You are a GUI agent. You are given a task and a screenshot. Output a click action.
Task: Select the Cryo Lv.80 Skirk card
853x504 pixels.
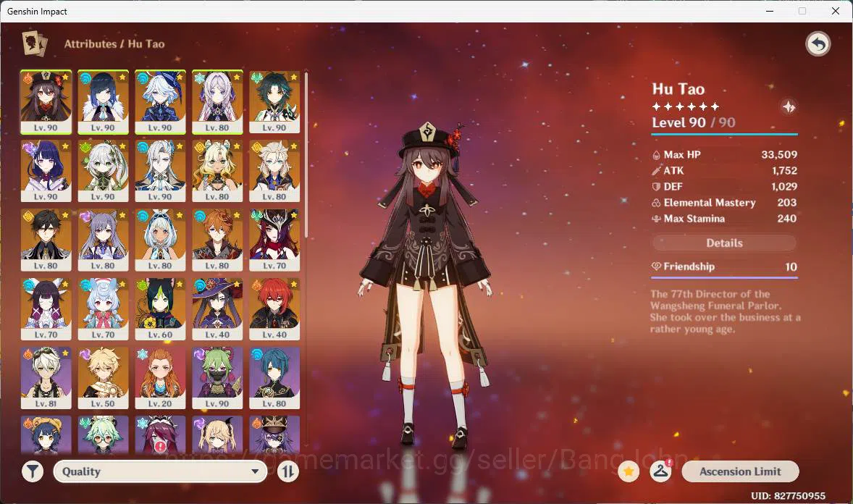217,102
